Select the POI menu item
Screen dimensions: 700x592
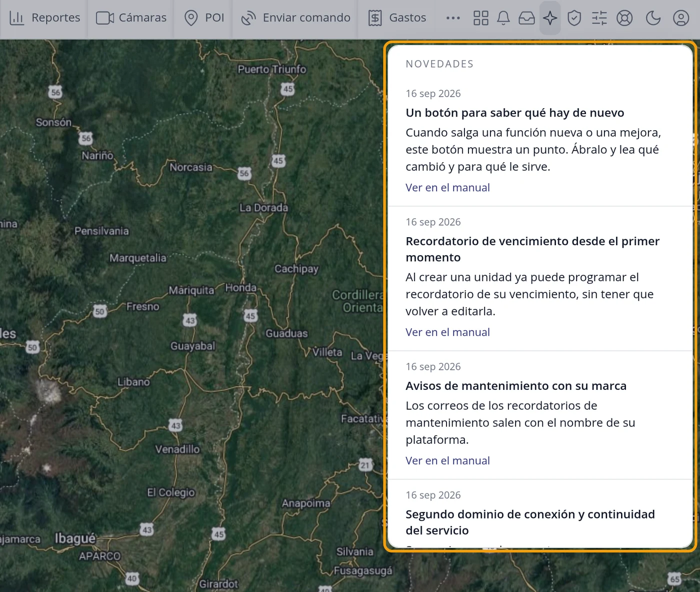[x=203, y=18]
